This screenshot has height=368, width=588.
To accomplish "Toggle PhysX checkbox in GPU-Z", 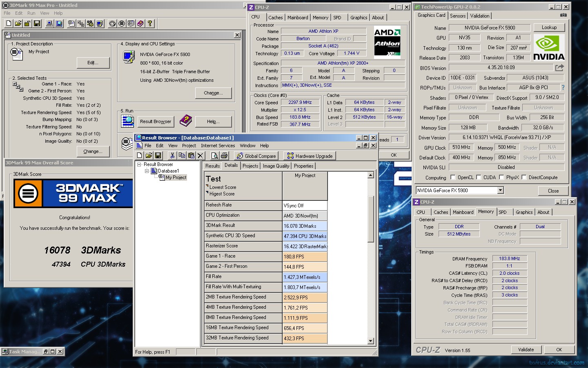I will [502, 177].
